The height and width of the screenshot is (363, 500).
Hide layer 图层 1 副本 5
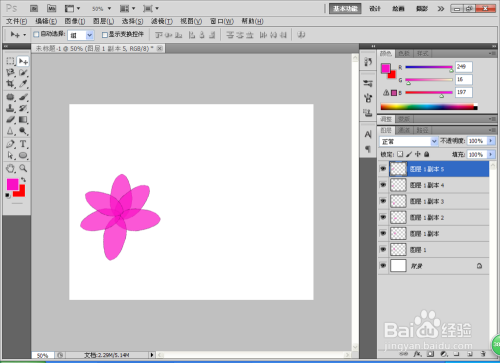[383, 169]
